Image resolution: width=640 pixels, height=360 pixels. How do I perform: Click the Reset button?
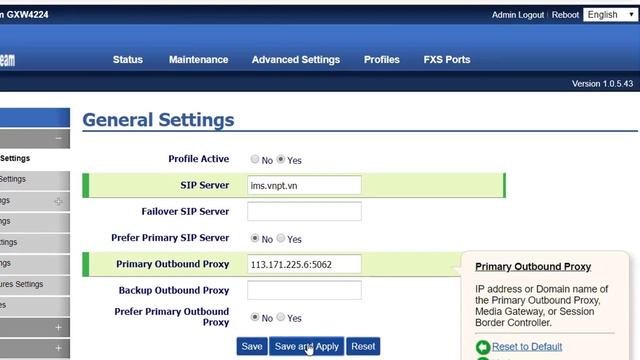[x=363, y=346]
